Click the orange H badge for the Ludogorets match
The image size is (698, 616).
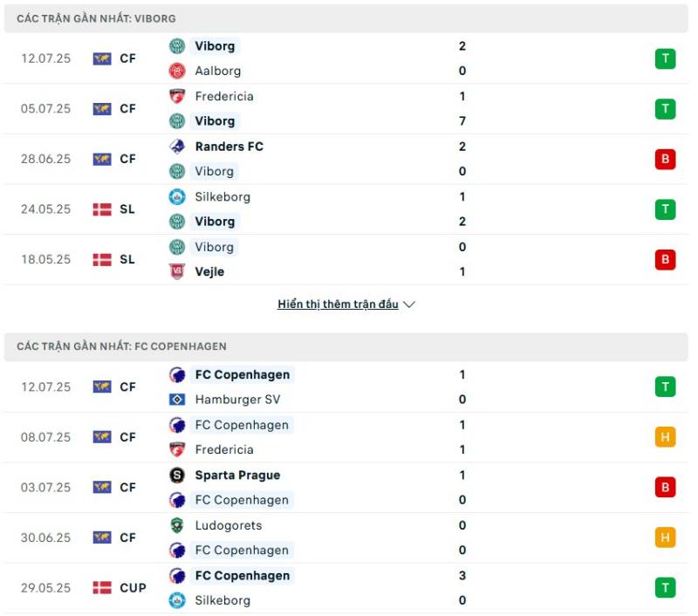pyautogui.click(x=665, y=537)
